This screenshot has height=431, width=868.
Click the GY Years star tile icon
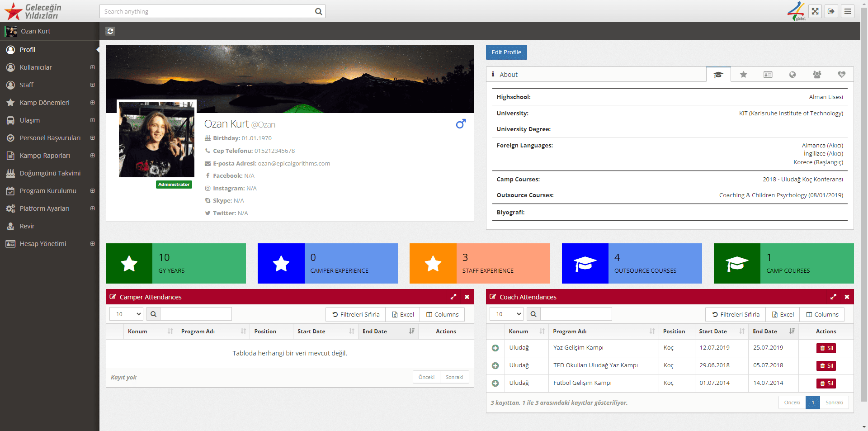pos(129,264)
